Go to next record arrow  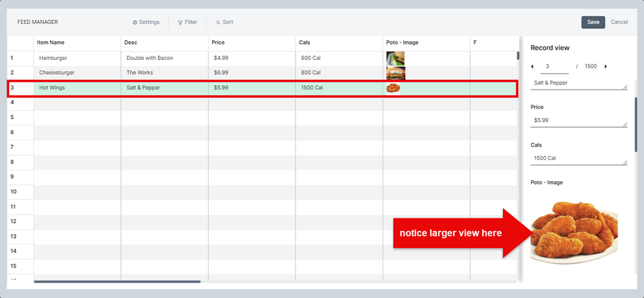click(x=605, y=66)
